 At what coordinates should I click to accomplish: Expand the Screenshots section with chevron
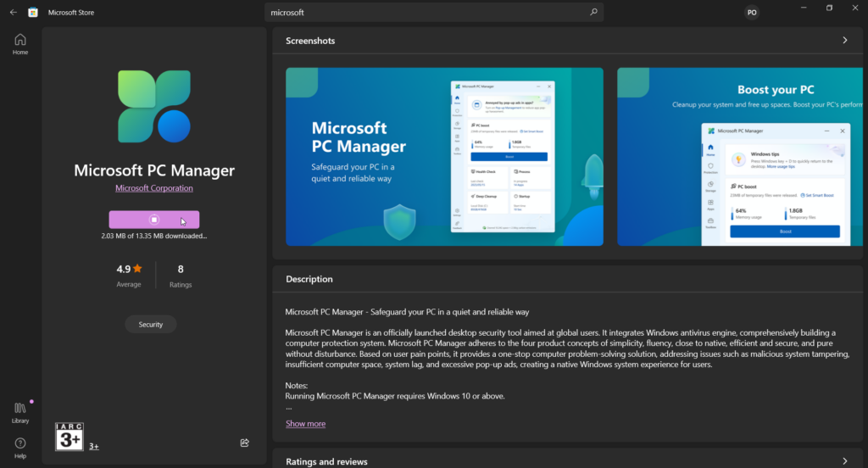(845, 41)
